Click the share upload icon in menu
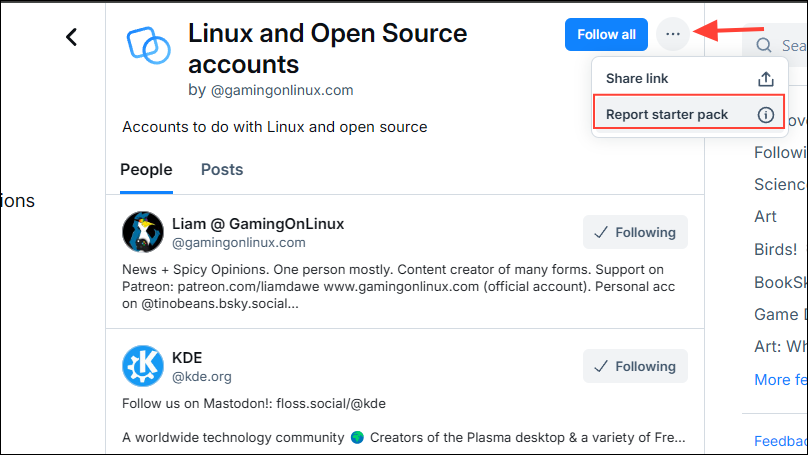 (x=766, y=79)
